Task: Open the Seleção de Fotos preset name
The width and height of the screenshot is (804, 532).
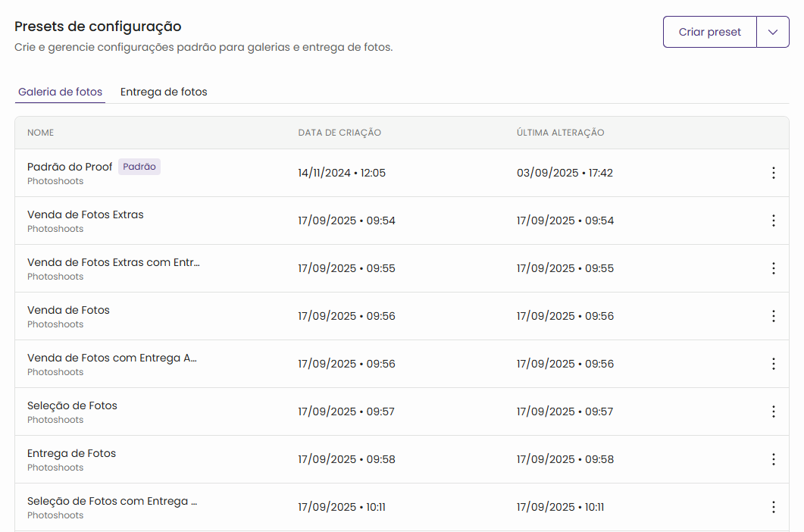Action: pyautogui.click(x=73, y=405)
